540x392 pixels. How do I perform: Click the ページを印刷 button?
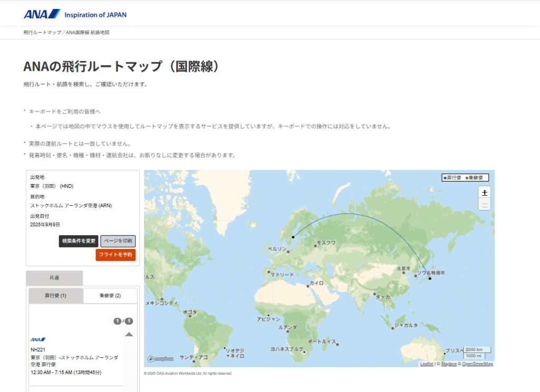point(118,241)
